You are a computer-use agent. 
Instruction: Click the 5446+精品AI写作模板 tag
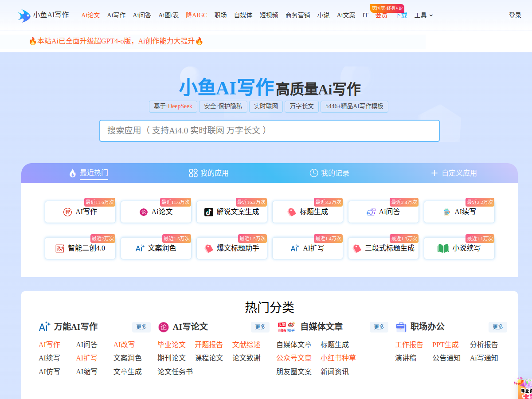354,106
